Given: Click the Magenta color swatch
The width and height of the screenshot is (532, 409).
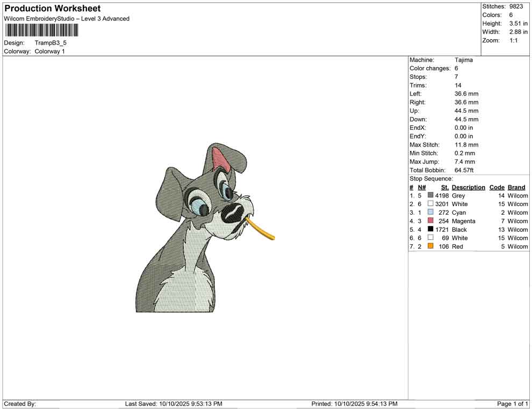Looking at the screenshot, I should point(430,221).
